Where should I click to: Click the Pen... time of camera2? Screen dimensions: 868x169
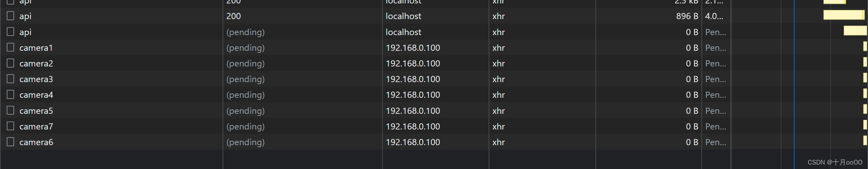[716, 63]
